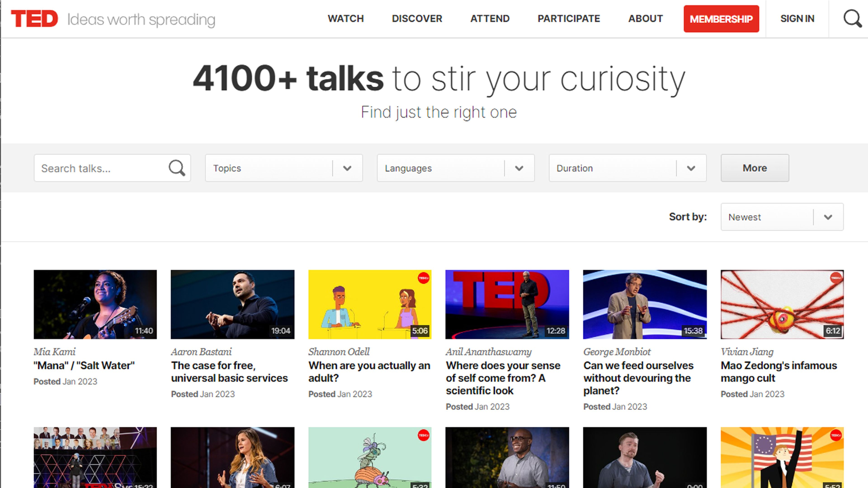Screen dimensions: 868x488
Task: Click the red MEMBERSHIP button
Action: pos(721,19)
